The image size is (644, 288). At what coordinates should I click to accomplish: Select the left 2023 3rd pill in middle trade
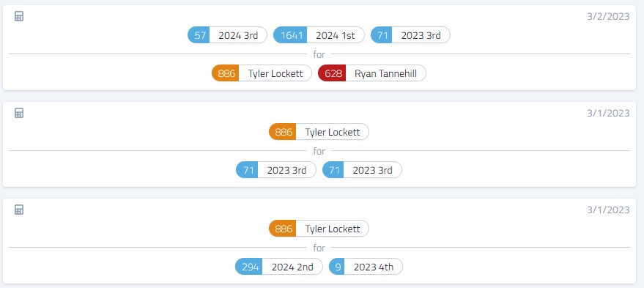pos(276,170)
